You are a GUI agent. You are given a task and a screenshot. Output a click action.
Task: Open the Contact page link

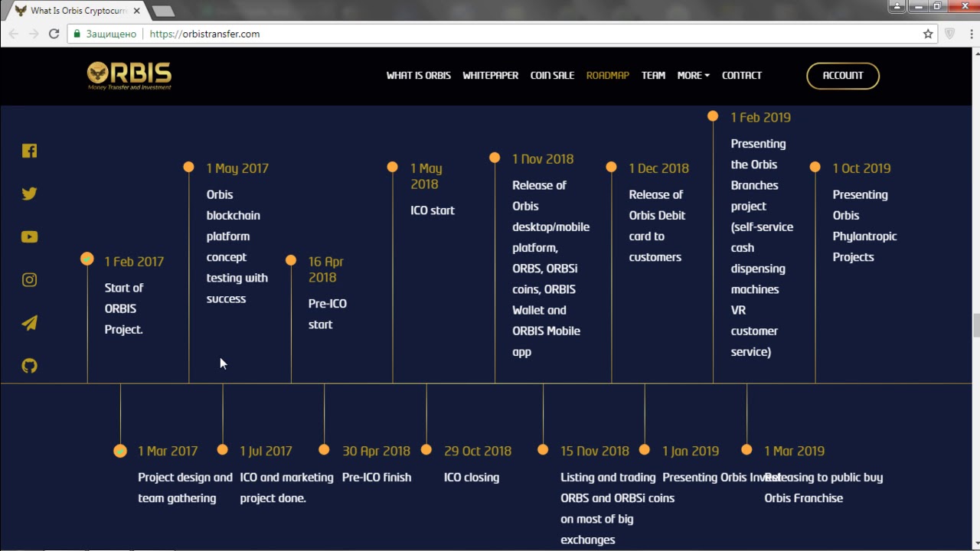click(x=742, y=75)
